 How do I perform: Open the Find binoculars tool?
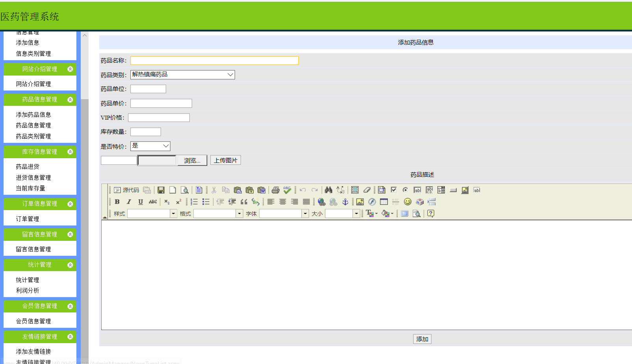click(x=328, y=190)
